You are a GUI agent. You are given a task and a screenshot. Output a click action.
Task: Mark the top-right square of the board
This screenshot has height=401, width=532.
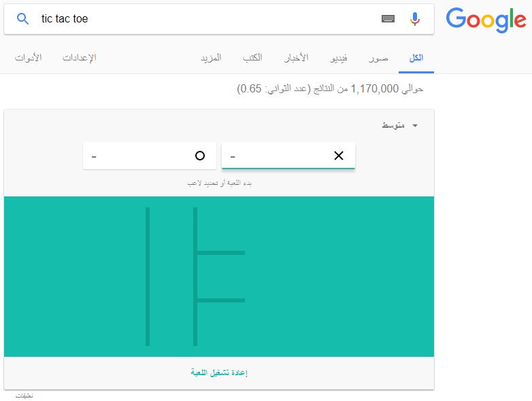[220, 230]
